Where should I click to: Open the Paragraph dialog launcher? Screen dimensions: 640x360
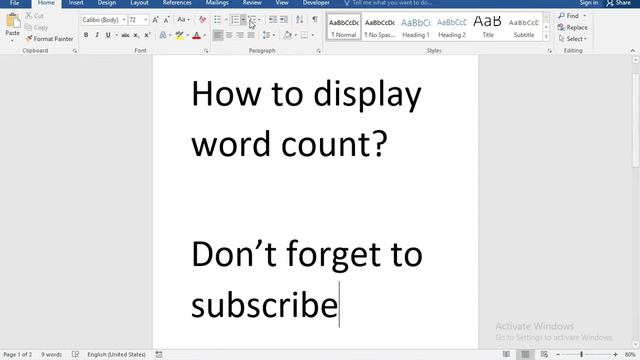(x=318, y=51)
